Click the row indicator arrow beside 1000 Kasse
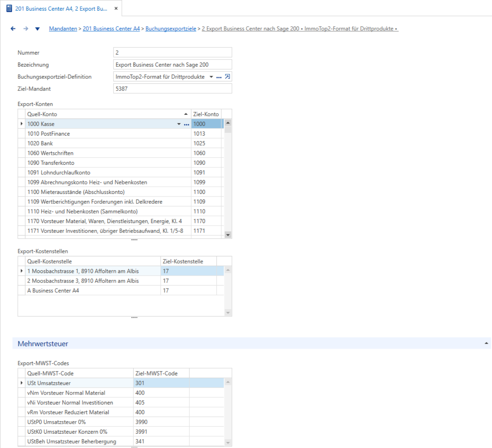Viewport: 492px width, 448px height. click(22, 124)
